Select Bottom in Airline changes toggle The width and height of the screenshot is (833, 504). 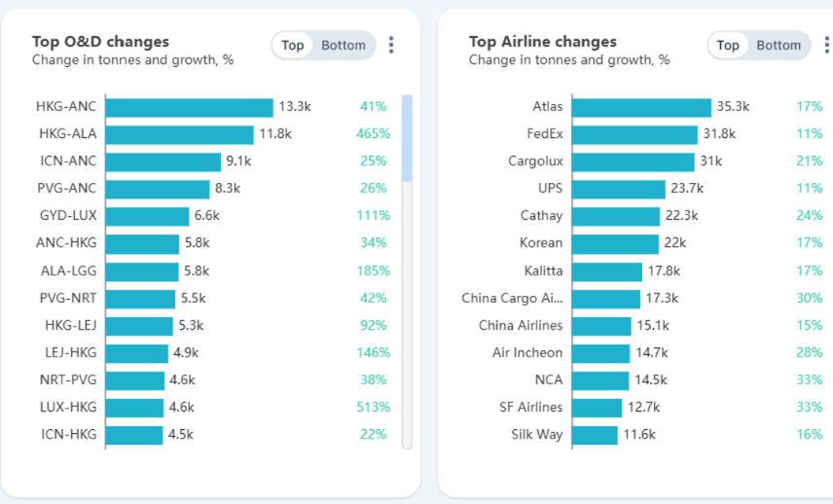click(779, 45)
